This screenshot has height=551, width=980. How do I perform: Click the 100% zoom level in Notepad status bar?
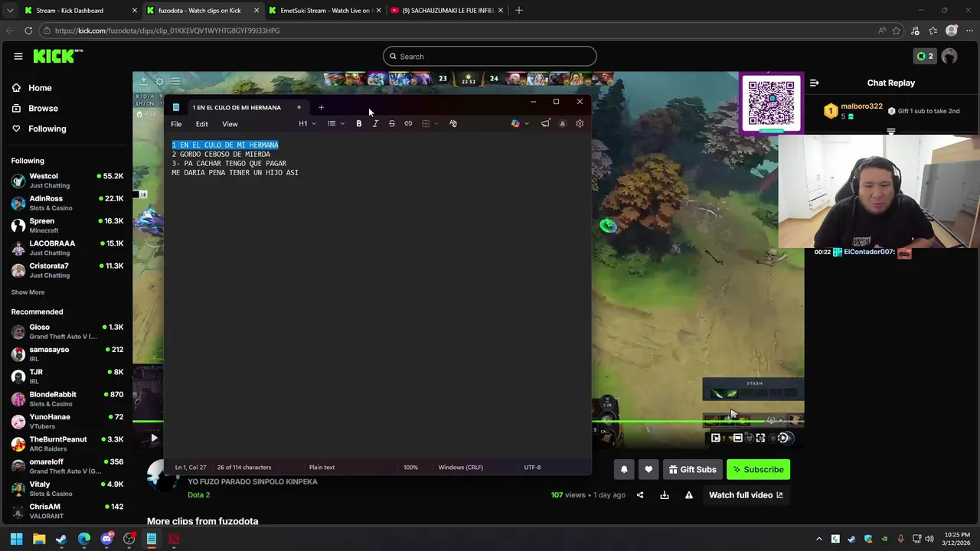[410, 467]
